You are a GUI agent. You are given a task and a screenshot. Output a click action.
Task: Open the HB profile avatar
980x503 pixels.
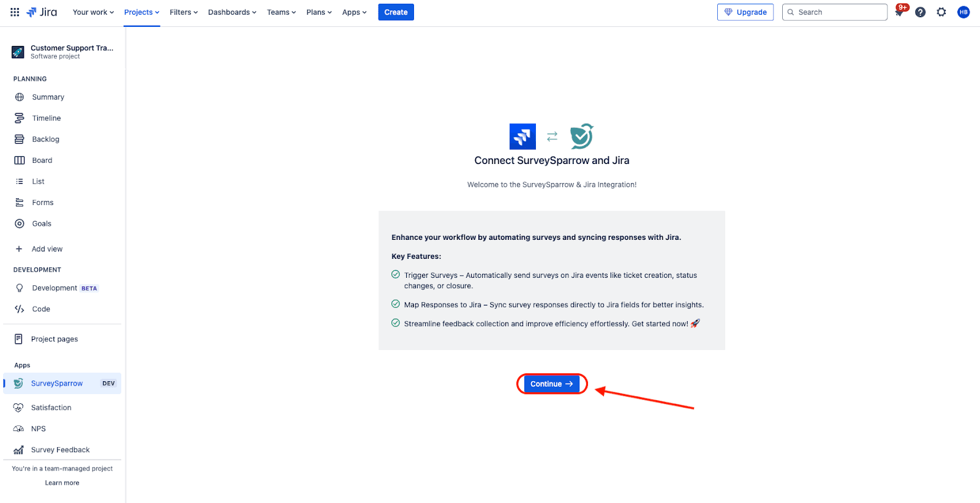click(x=963, y=12)
